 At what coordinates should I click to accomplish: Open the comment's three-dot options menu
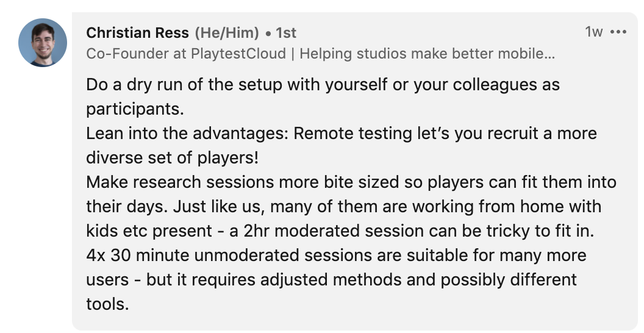click(618, 32)
